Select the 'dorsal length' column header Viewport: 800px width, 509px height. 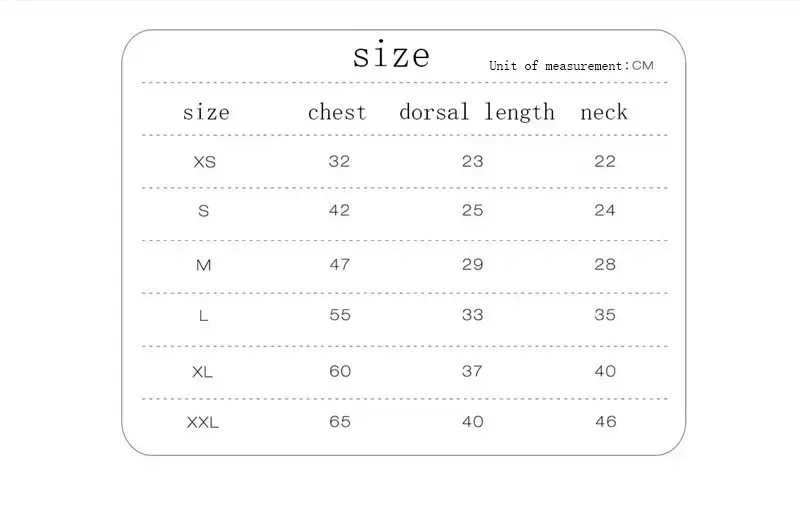click(x=477, y=112)
